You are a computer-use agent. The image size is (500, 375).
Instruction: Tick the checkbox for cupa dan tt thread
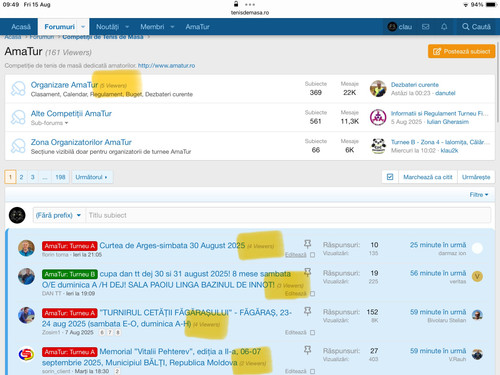click(312, 294)
